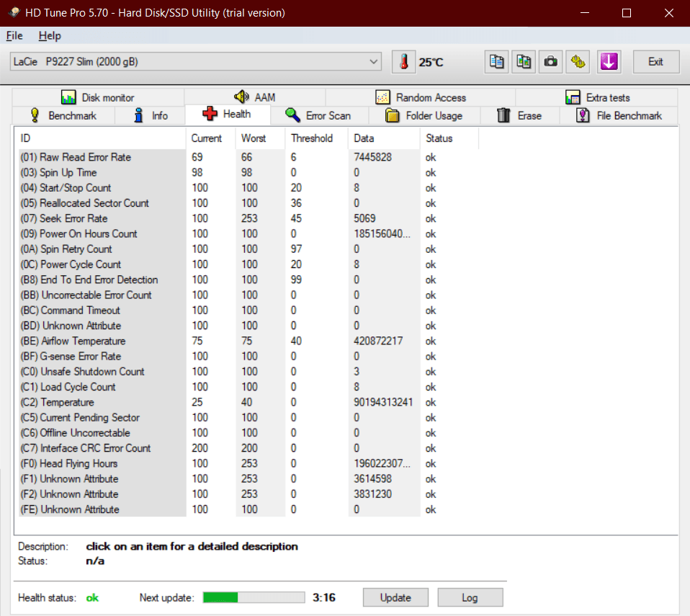Copy info to clipboard toolbar icon
690x616 pixels.
pos(497,62)
